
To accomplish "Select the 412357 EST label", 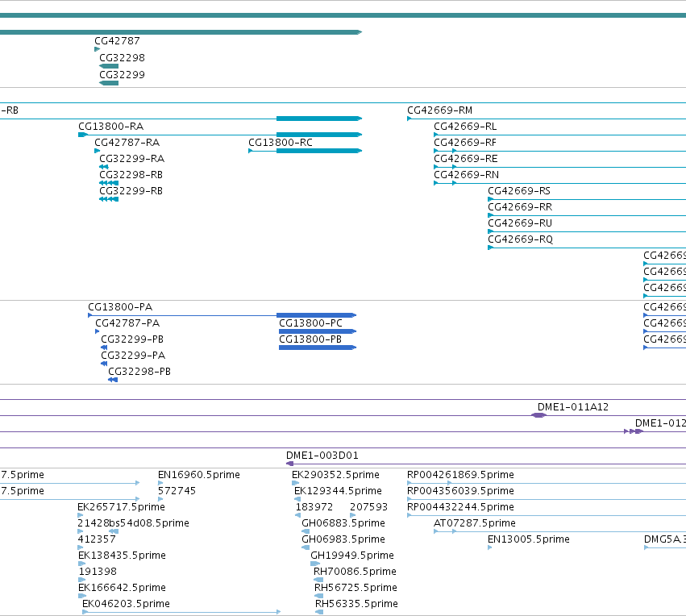I will 97,540.
